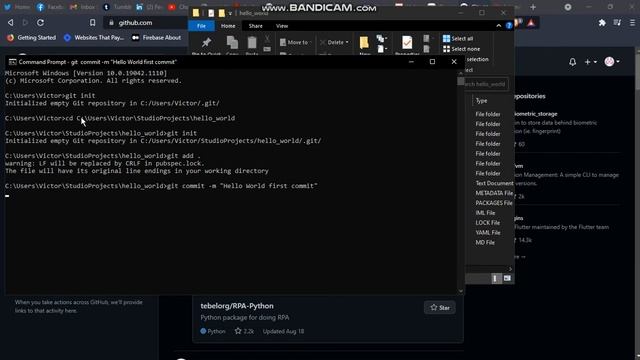Open the File tab in File Explorer
This screenshot has width=640, height=360.
[x=201, y=26]
